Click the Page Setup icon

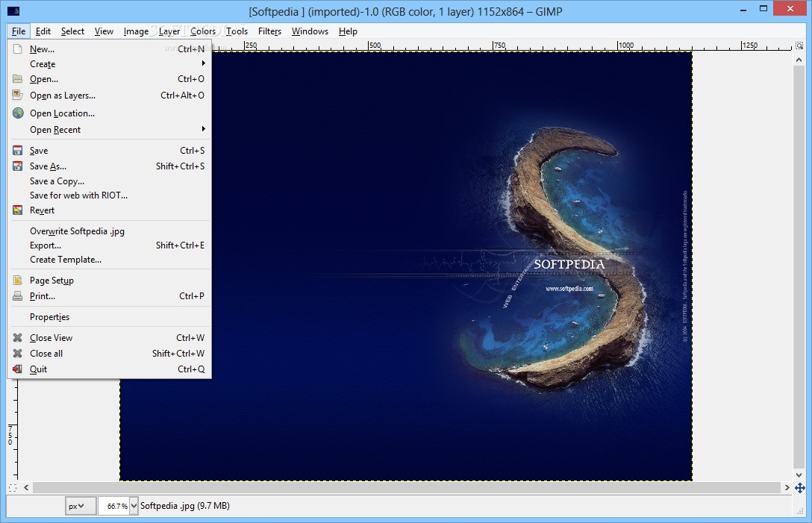point(18,280)
